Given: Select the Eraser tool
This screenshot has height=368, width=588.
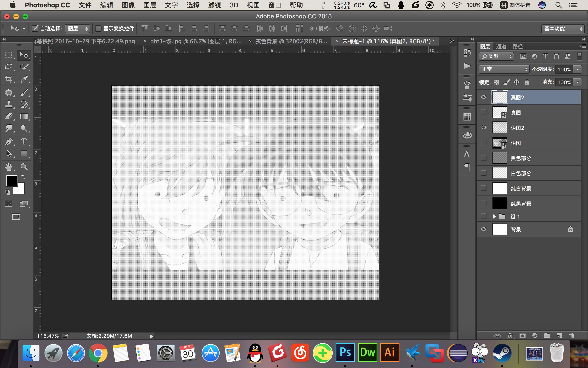Looking at the screenshot, I should coord(9,116).
